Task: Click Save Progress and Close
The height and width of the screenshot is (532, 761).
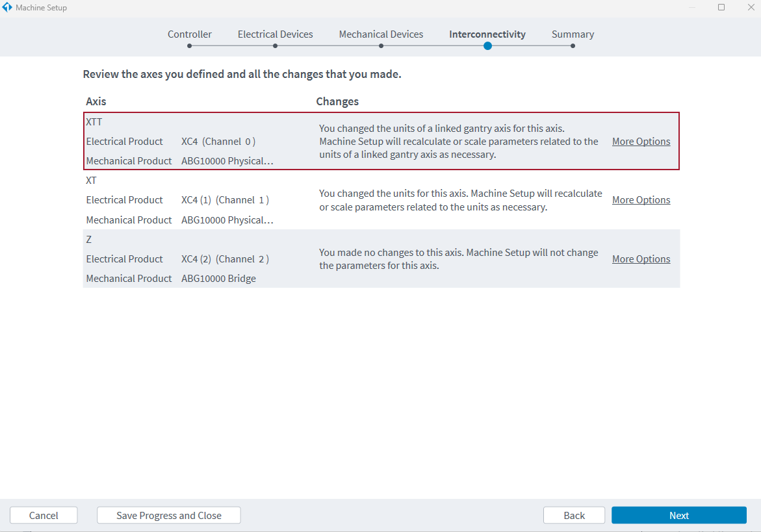Action: tap(169, 515)
